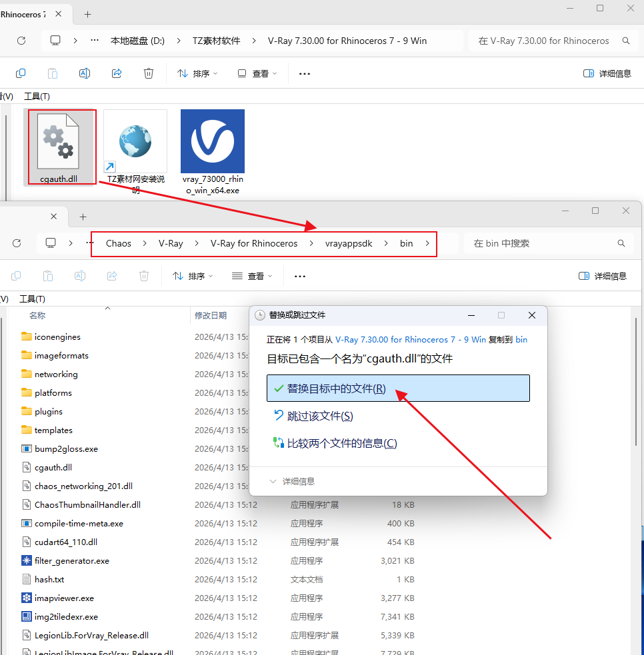Expand chevron after bin in address bar

427,243
